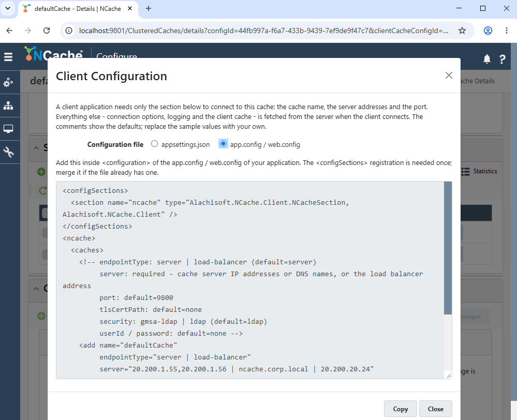This screenshot has height=420, width=517.
Task: Open the monitor sidebar icon
Action: coord(8,129)
